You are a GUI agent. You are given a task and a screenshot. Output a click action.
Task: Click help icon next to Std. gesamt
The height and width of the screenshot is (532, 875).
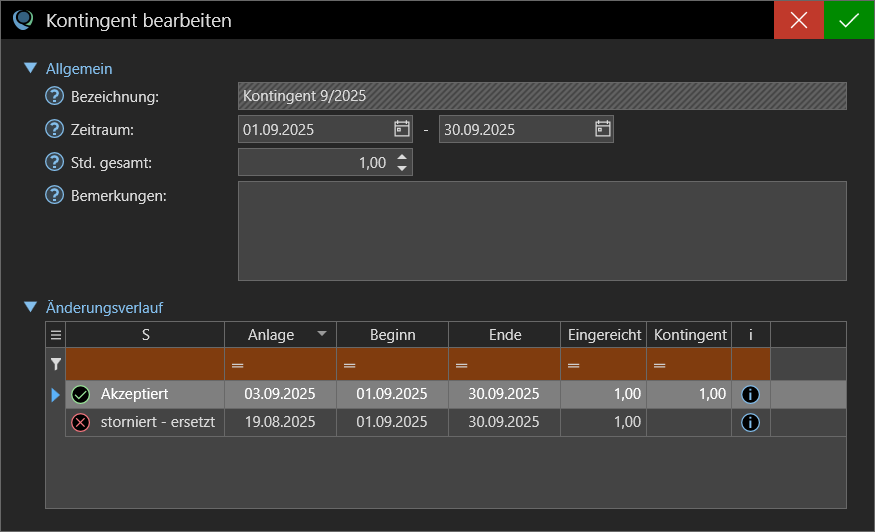coord(55,162)
